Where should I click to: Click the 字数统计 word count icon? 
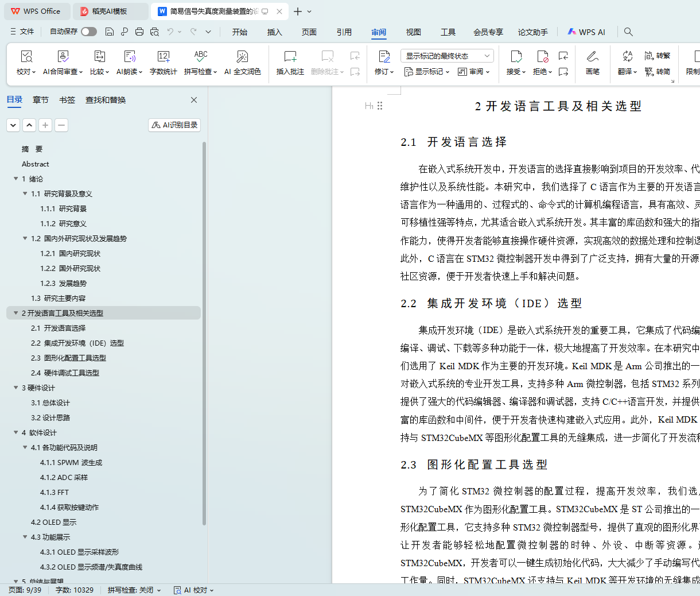[163, 57]
